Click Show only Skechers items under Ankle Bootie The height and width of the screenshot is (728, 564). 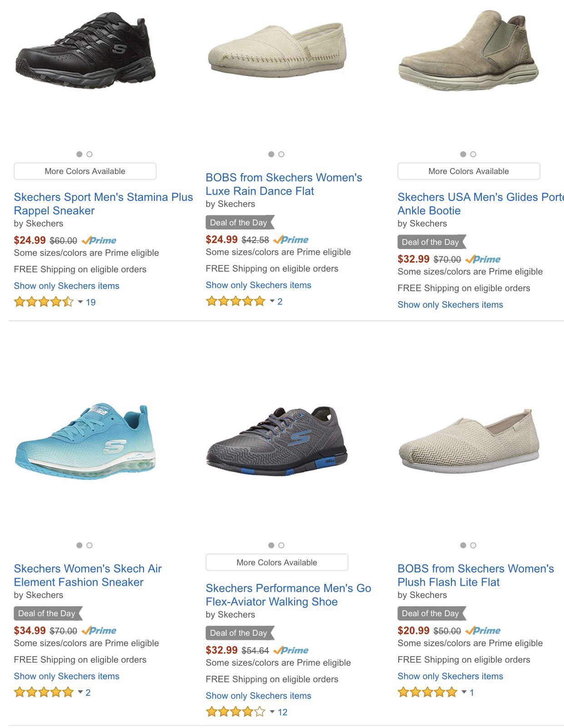[x=450, y=305]
